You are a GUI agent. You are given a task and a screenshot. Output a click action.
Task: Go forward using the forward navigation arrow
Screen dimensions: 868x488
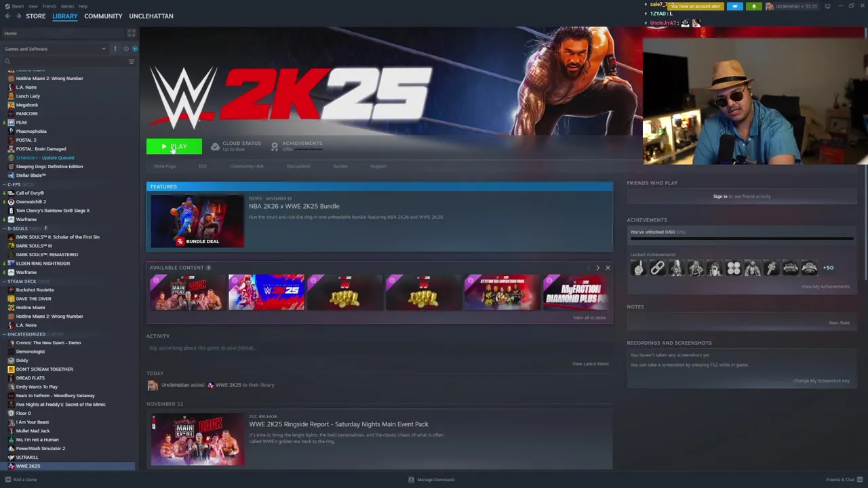click(x=18, y=16)
